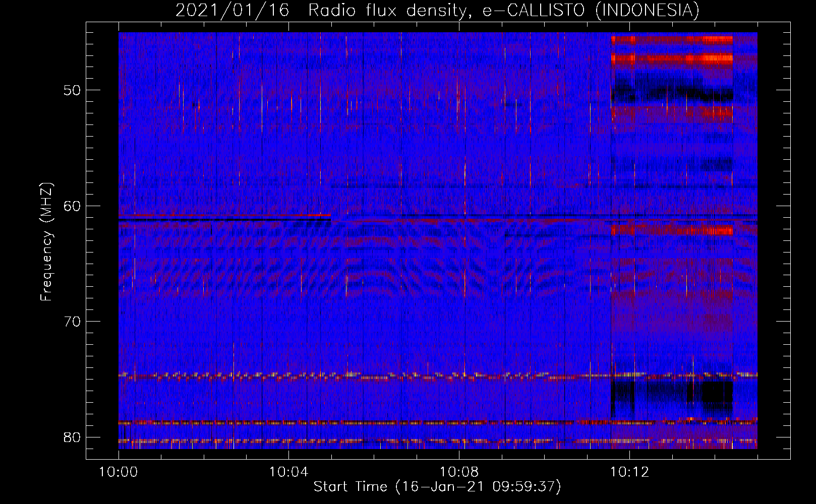Viewport: 816px width, 504px height.
Task: Click the "50" frequency tick label
Action: pyautogui.click(x=73, y=91)
